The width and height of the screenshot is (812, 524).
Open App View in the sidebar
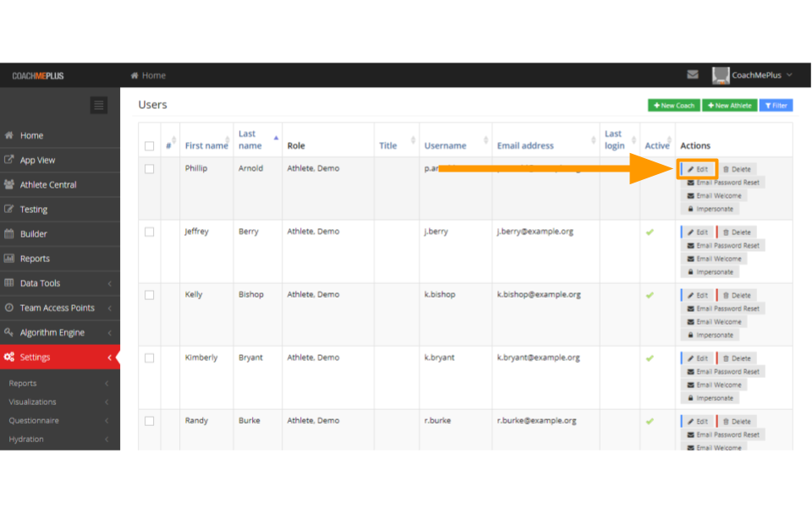coord(60,161)
